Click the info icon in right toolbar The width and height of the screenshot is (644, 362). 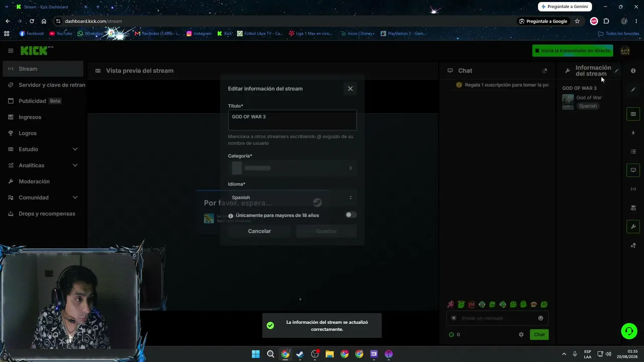point(633,71)
